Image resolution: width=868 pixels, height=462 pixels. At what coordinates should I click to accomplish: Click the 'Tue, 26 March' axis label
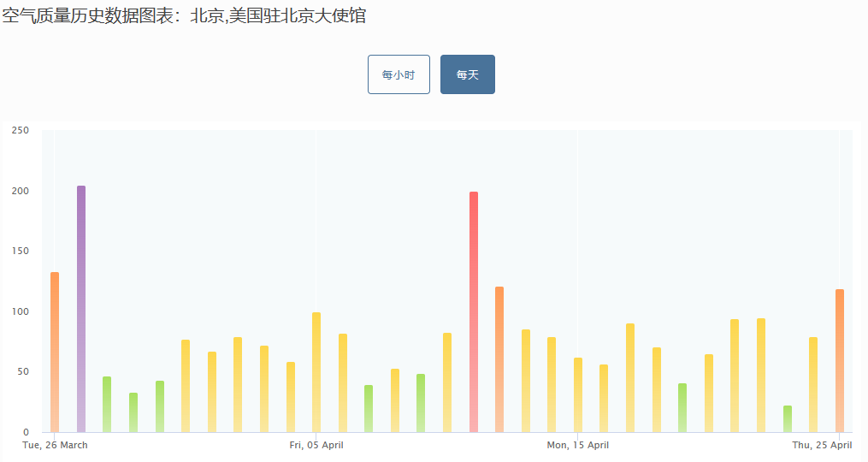click(55, 445)
